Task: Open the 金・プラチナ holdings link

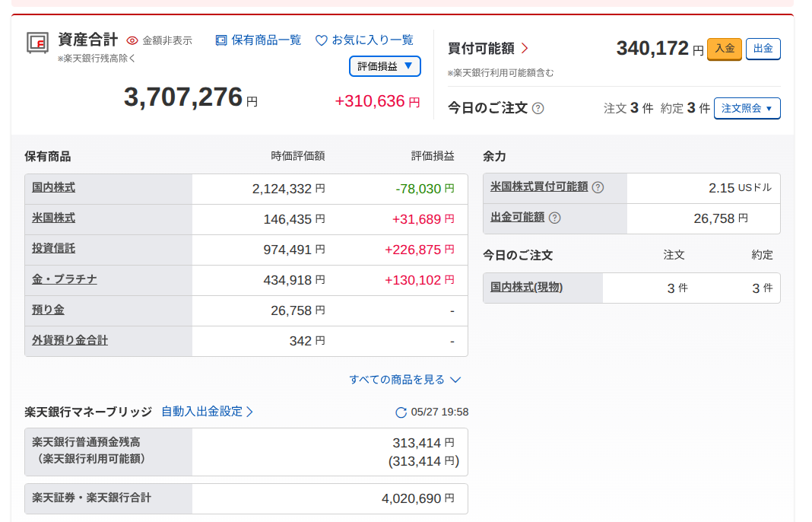Action: click(x=64, y=279)
